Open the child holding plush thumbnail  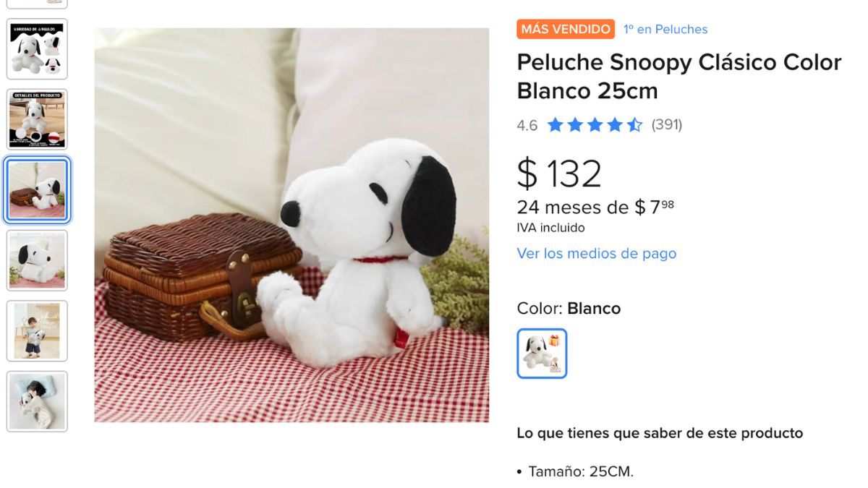coord(37,330)
